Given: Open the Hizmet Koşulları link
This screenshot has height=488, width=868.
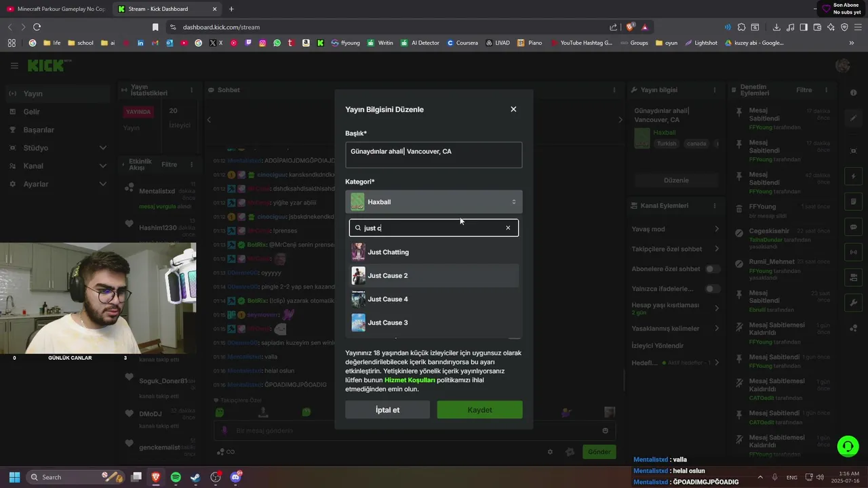Looking at the screenshot, I should 410,380.
